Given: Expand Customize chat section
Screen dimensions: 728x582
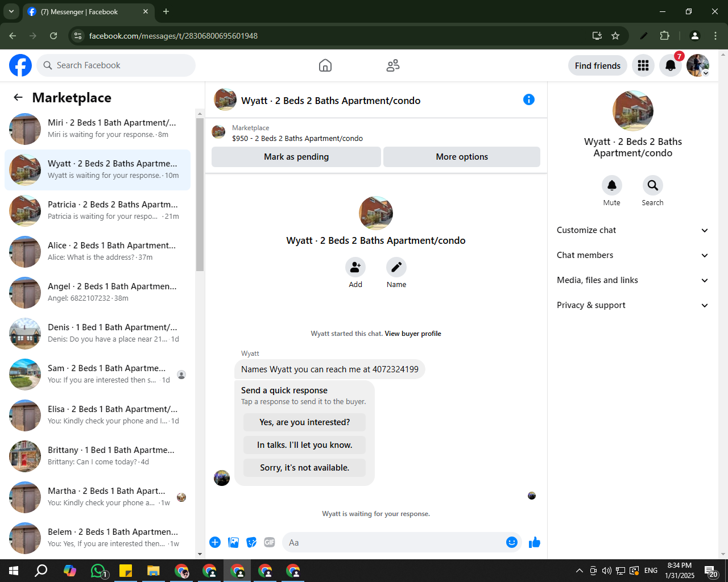Looking at the screenshot, I should (x=632, y=230).
